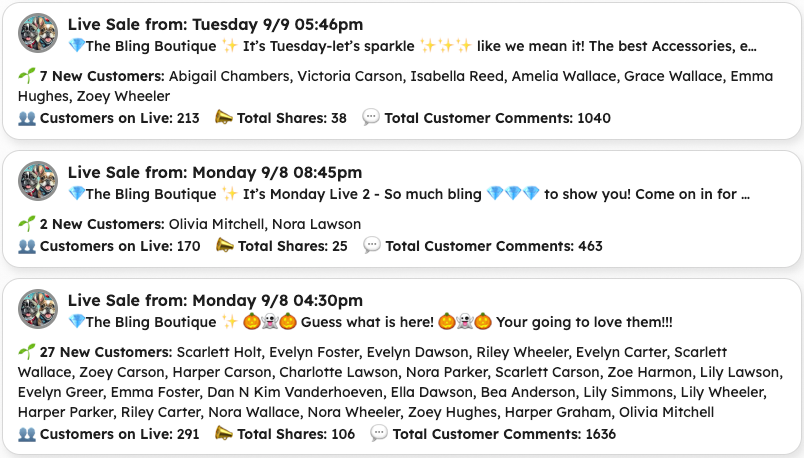This screenshot has width=804, height=458.
Task: Click the speech bubble icon beside comments 1040
Action: coord(371,118)
